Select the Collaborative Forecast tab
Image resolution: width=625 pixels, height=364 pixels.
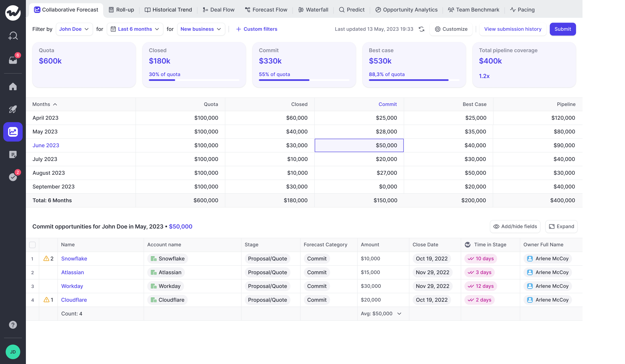(66, 10)
